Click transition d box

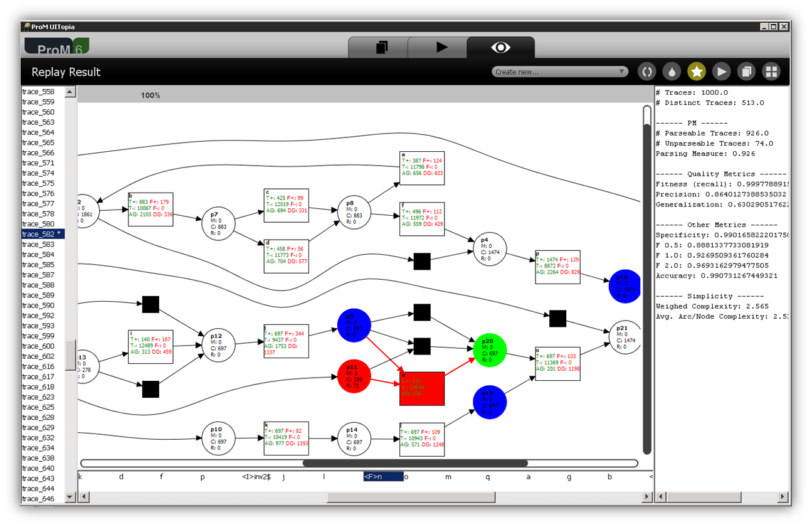point(286,256)
